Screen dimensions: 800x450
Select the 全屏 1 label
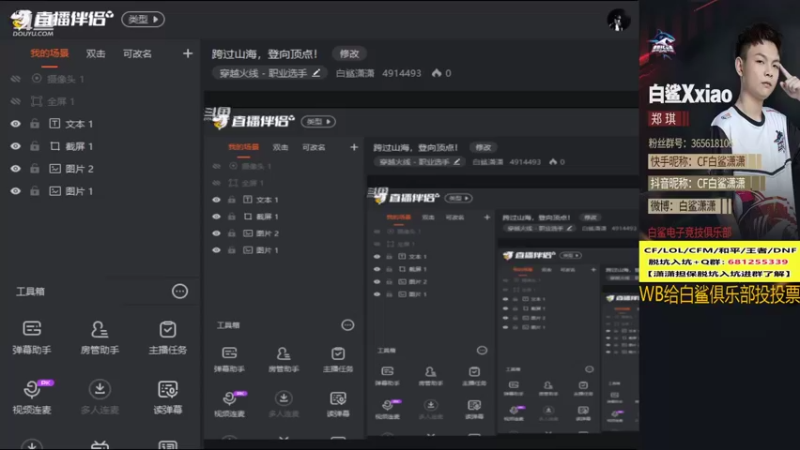tap(61, 102)
